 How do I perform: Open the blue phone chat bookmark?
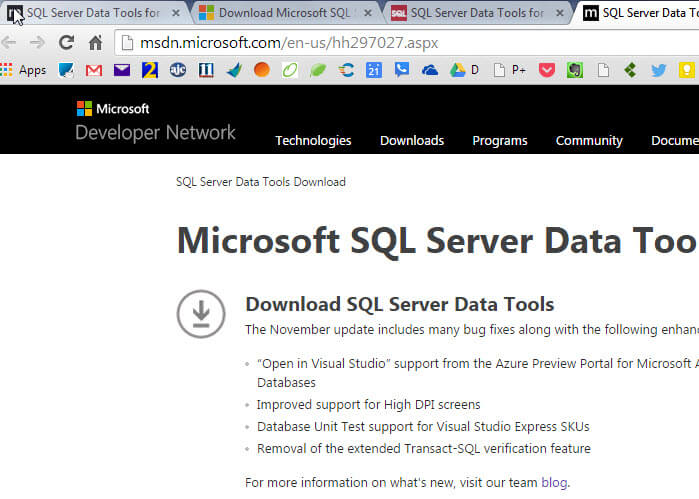(x=402, y=70)
